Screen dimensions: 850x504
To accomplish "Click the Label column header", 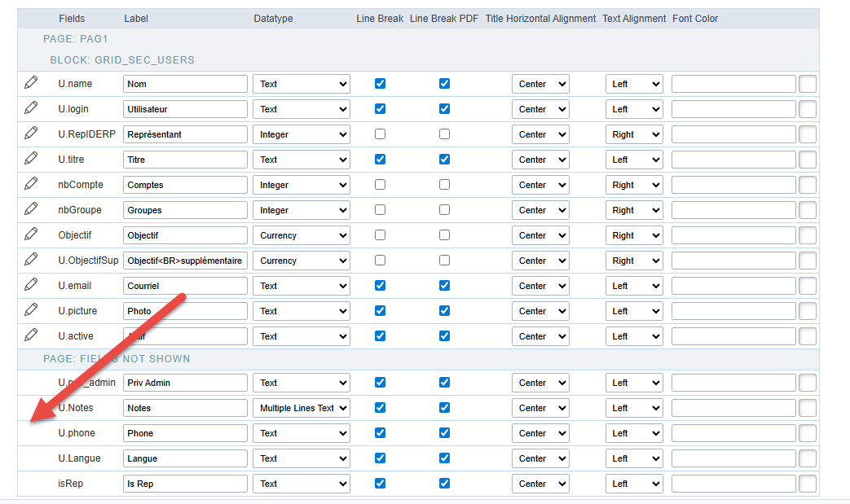I will (x=137, y=19).
